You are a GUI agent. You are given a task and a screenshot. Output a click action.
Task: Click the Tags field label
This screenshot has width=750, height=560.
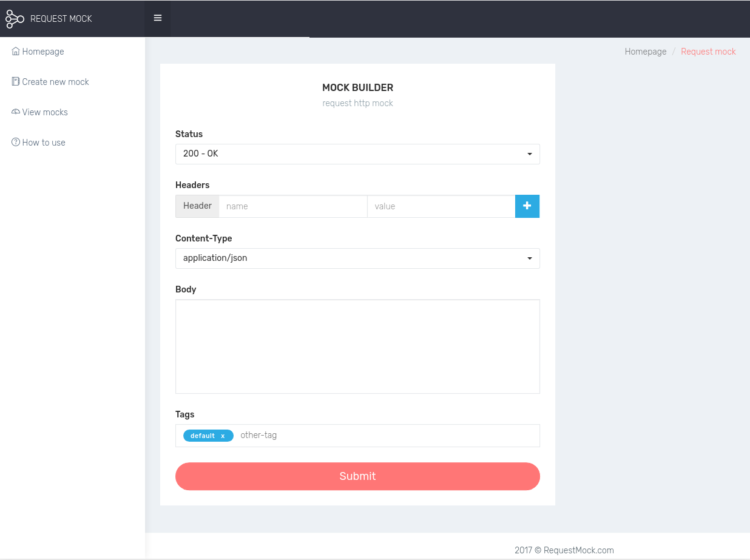click(184, 414)
